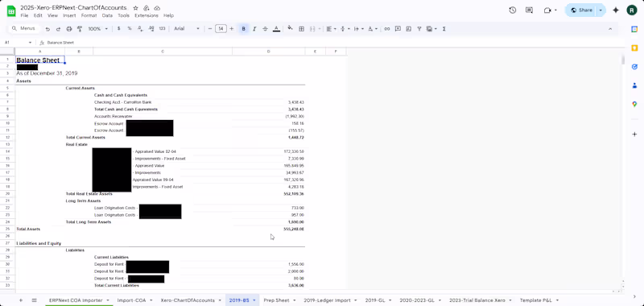Open the fill color picker
The width and height of the screenshot is (644, 306).
click(291, 29)
